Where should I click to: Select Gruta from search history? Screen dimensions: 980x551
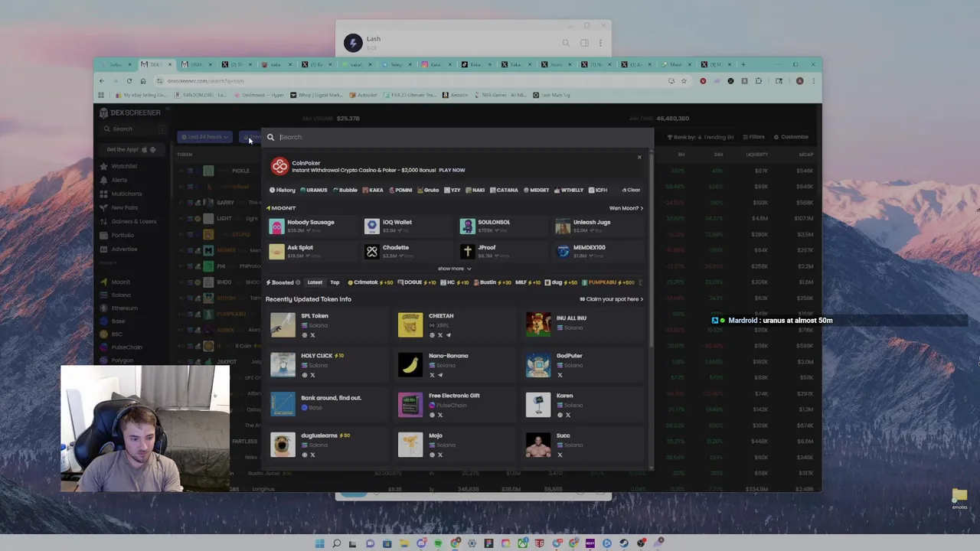click(428, 190)
